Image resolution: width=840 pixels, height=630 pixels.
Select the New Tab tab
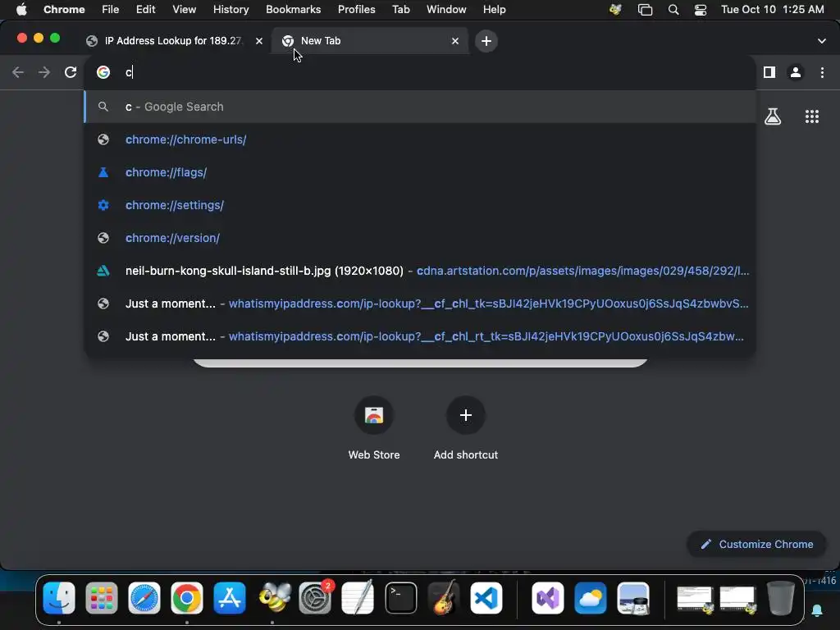[x=370, y=41]
